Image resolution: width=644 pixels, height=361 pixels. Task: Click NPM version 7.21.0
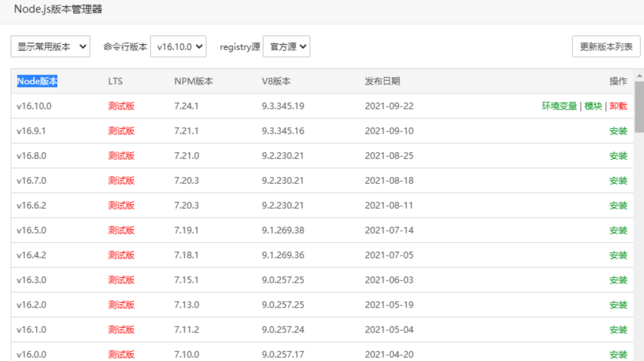point(187,156)
